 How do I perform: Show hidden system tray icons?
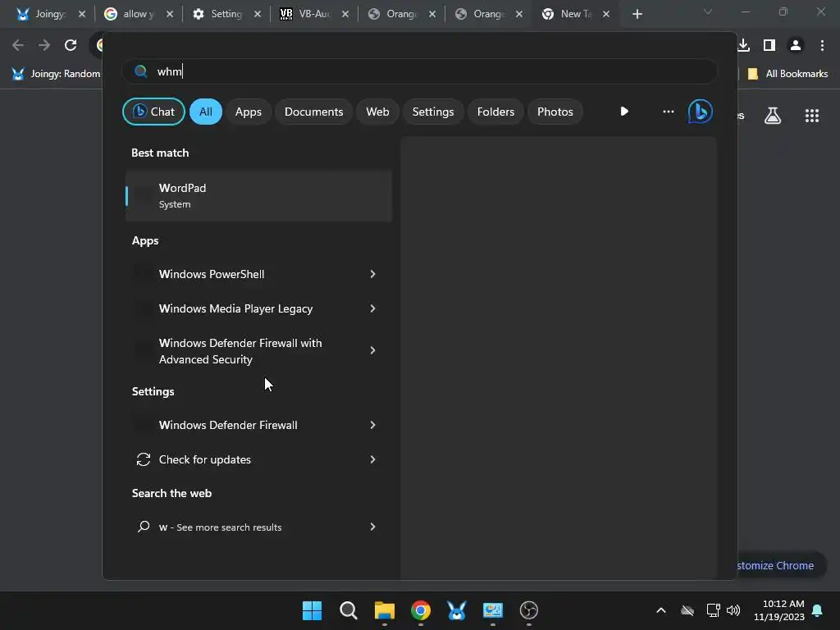(x=661, y=610)
